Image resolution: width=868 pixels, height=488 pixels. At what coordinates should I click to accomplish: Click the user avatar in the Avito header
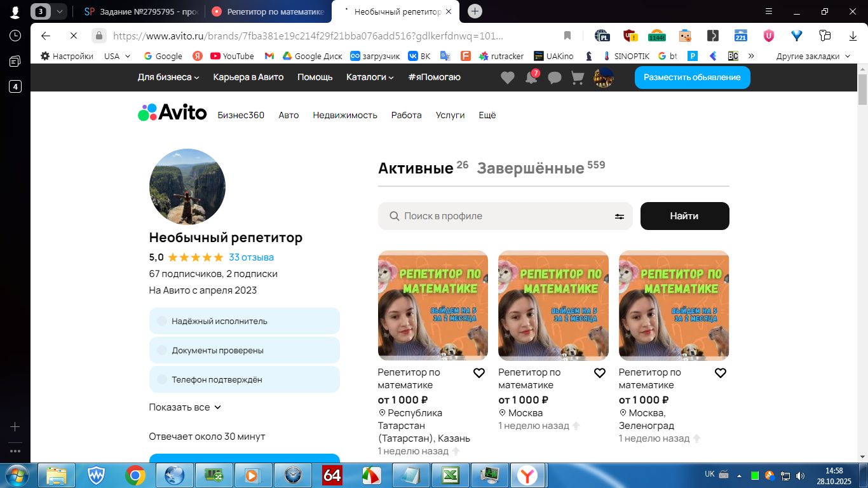(603, 78)
